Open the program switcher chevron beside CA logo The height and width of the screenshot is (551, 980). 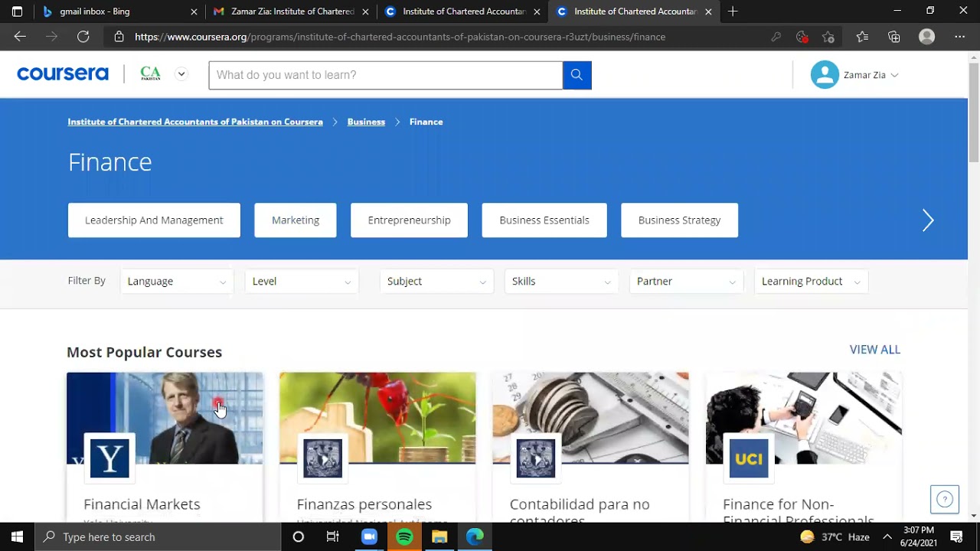[181, 74]
